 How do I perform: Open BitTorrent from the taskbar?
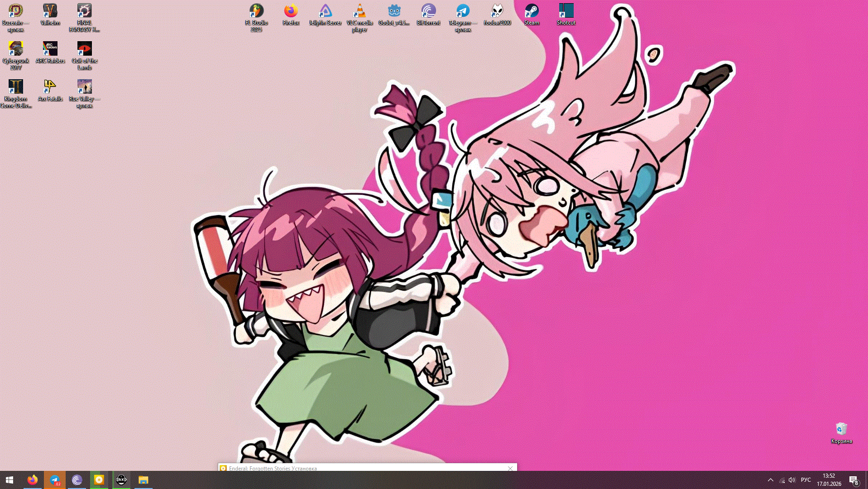tap(77, 480)
